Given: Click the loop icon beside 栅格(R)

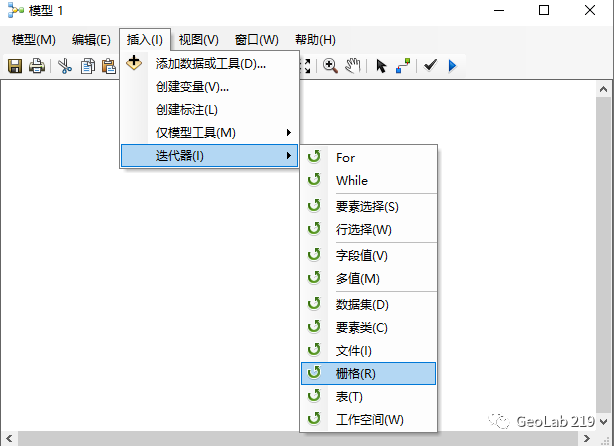Looking at the screenshot, I should coord(314,373).
